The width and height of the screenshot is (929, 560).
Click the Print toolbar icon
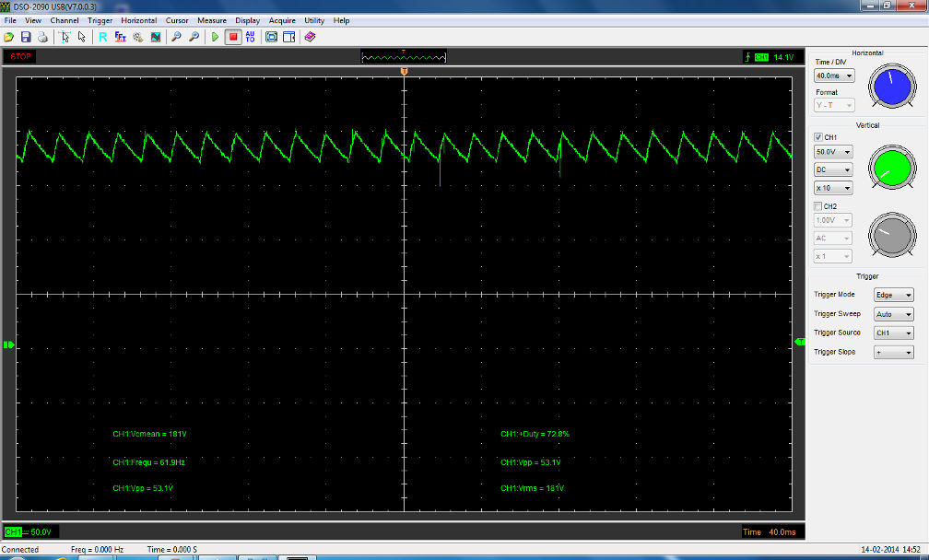point(42,37)
